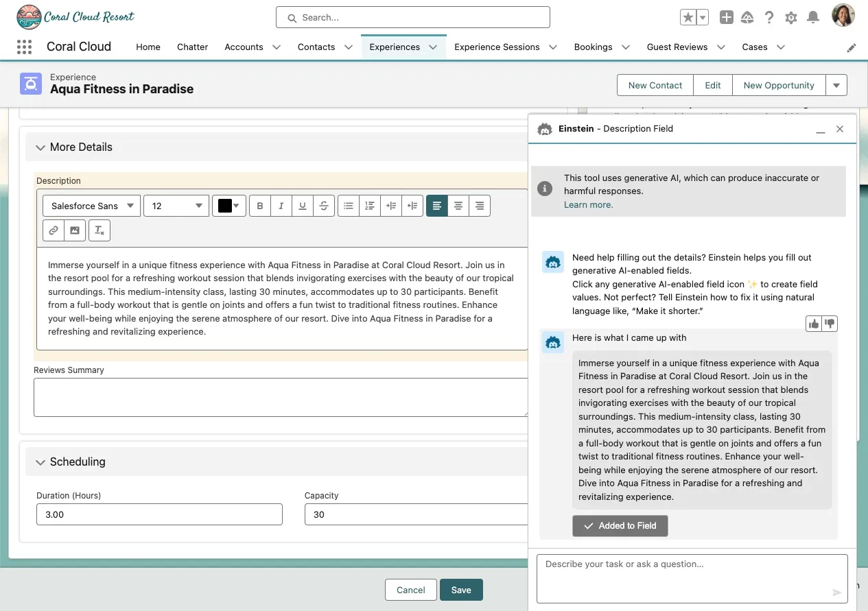Viewport: 868px width, 611px height.
Task: Open the Salesforce Sans font dropdown
Action: click(x=91, y=206)
